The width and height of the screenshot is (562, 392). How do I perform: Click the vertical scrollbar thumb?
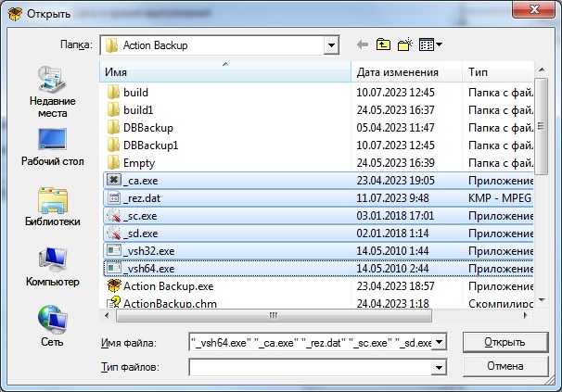pos(542,126)
